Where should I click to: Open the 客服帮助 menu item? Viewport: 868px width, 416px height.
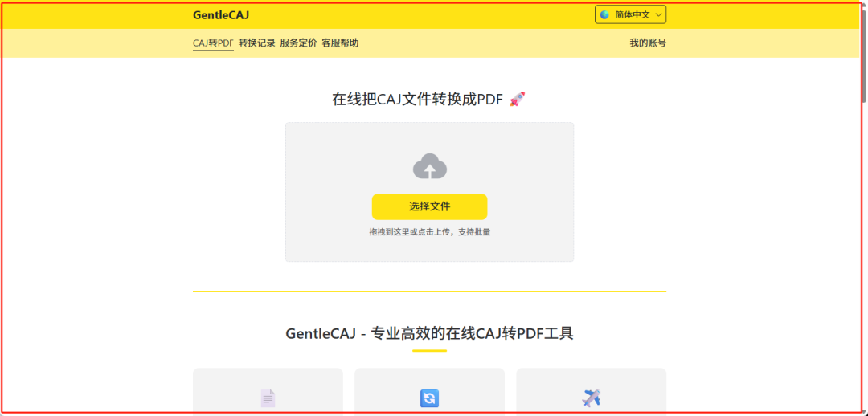point(340,43)
